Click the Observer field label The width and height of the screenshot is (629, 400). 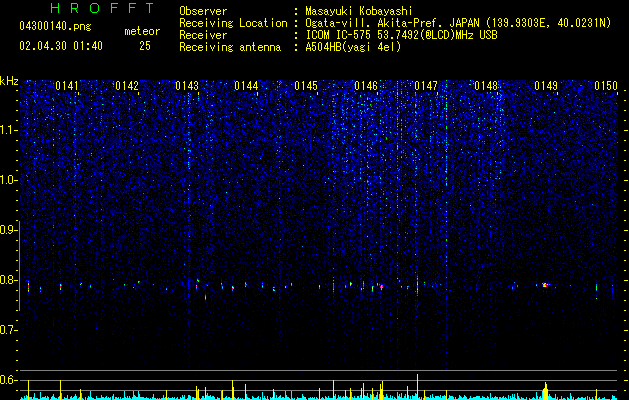click(203, 11)
